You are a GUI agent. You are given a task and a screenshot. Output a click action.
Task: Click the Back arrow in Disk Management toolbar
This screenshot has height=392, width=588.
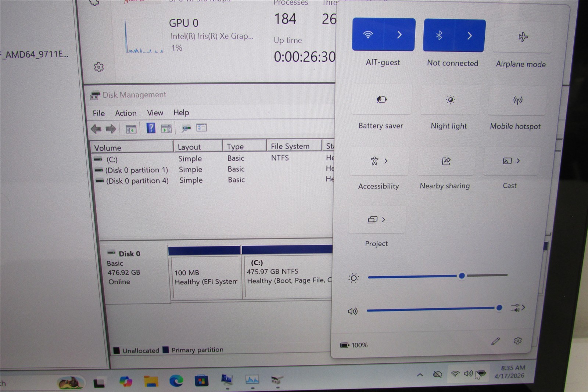point(96,129)
